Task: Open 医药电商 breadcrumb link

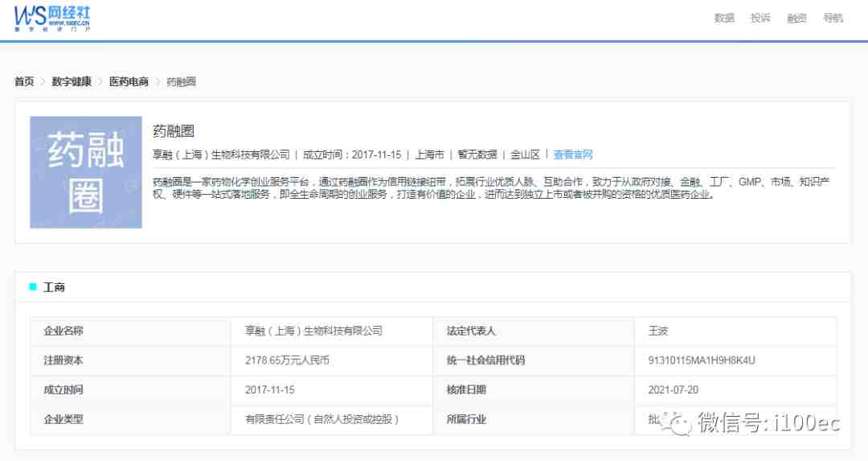Action: point(129,81)
